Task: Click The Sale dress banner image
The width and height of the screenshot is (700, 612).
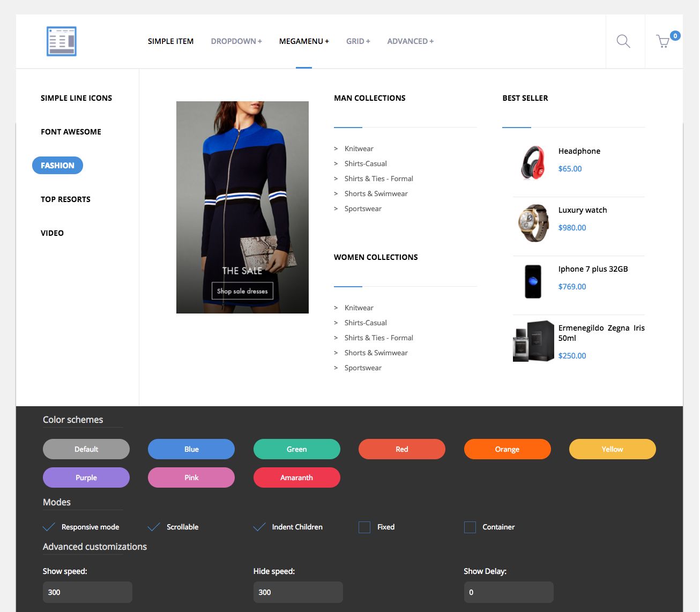Action: click(x=242, y=207)
